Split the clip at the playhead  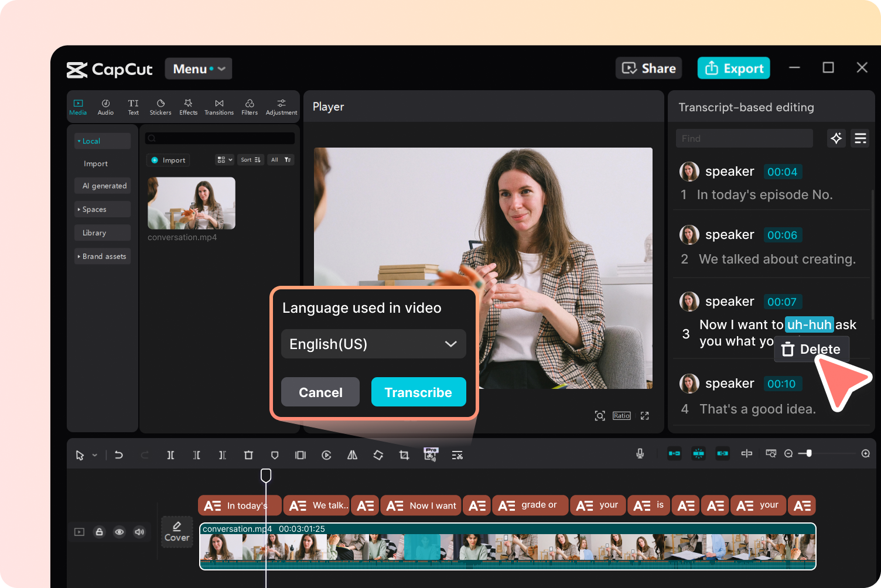[170, 455]
